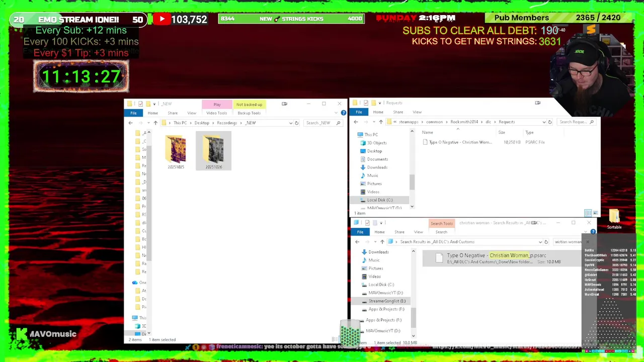Open File menu in search results window
Screen dimensions: 644x362
tap(360, 232)
